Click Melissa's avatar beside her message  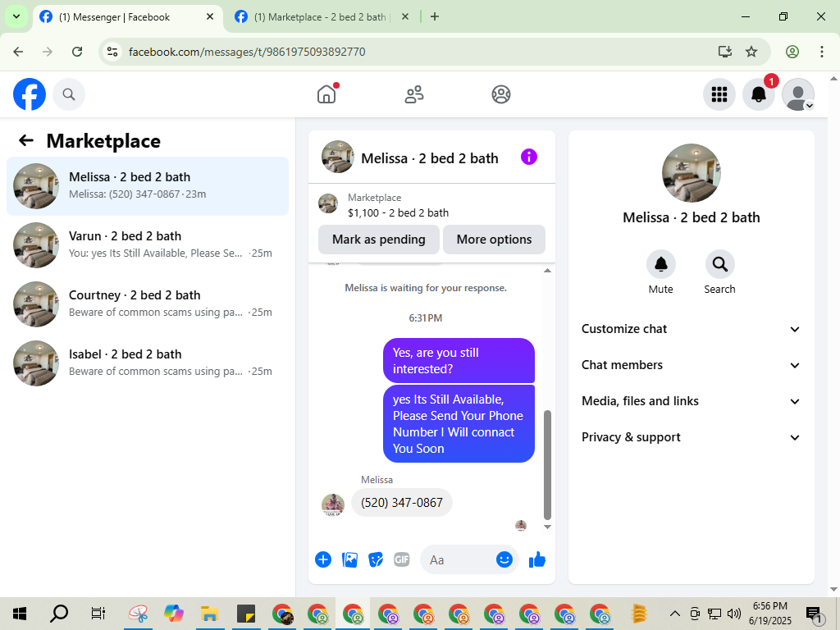pyautogui.click(x=333, y=504)
